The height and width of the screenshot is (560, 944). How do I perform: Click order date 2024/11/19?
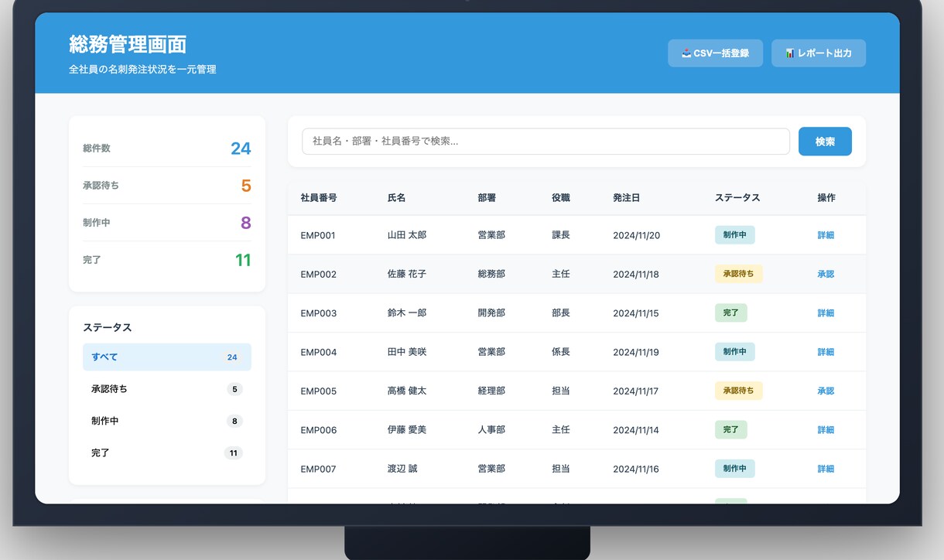click(636, 353)
